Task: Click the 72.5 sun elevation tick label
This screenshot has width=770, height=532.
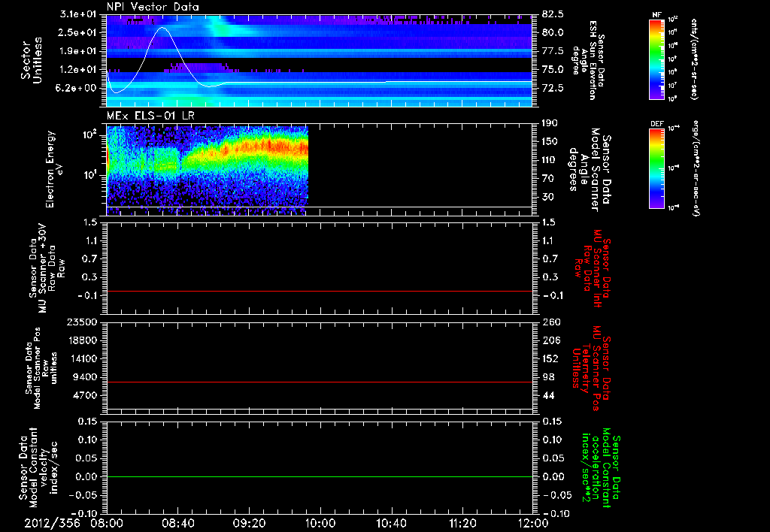Action: coord(553,88)
